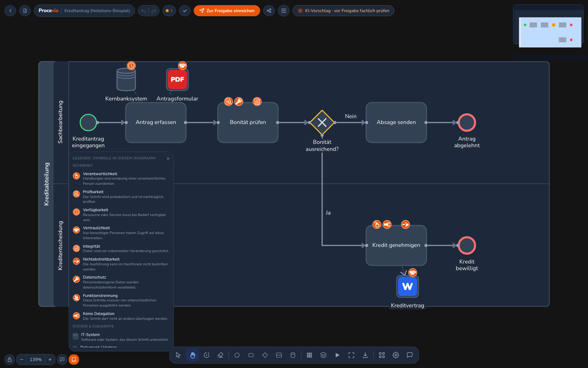This screenshot has height=368, width=588.
Task: Select the Kredit genehmigen task
Action: (396, 245)
